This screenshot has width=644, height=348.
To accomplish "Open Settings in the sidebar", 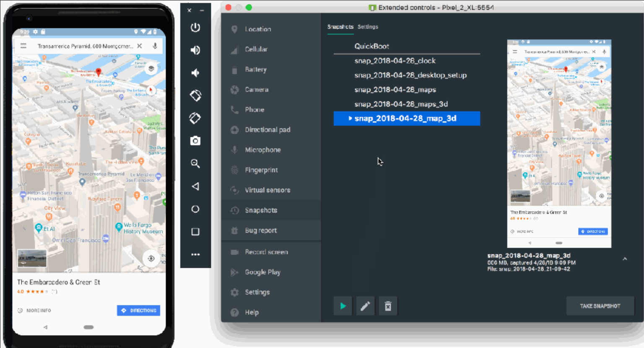I will coord(271,292).
